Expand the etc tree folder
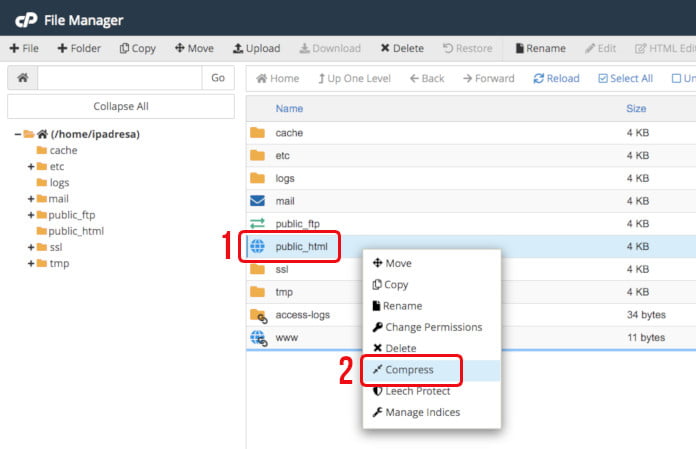 [31, 166]
